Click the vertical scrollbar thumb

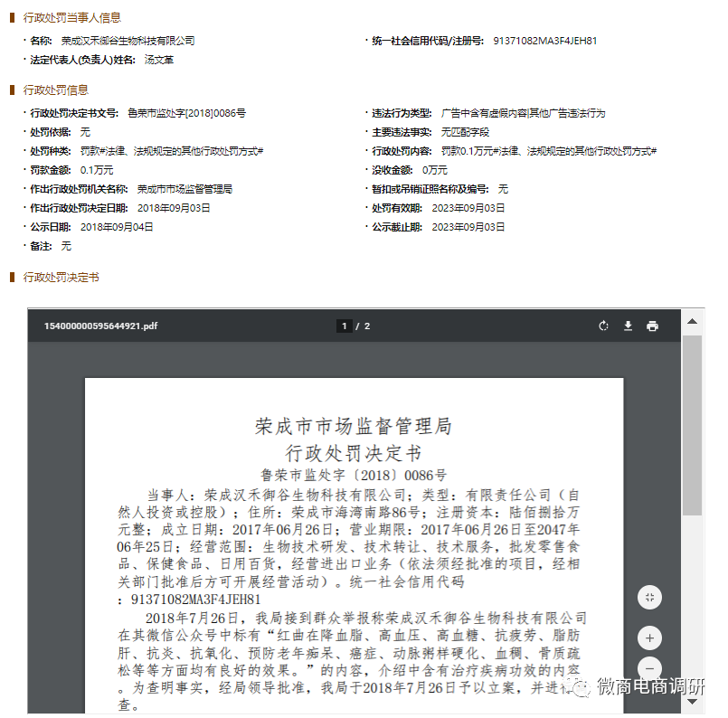point(692,425)
